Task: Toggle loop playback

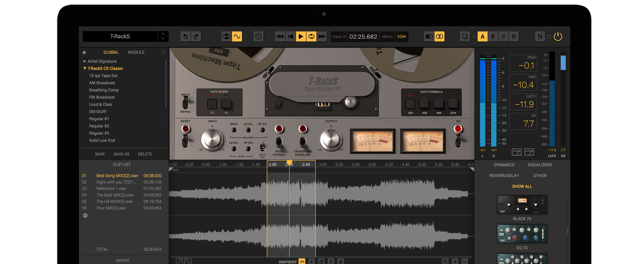Action: click(311, 37)
